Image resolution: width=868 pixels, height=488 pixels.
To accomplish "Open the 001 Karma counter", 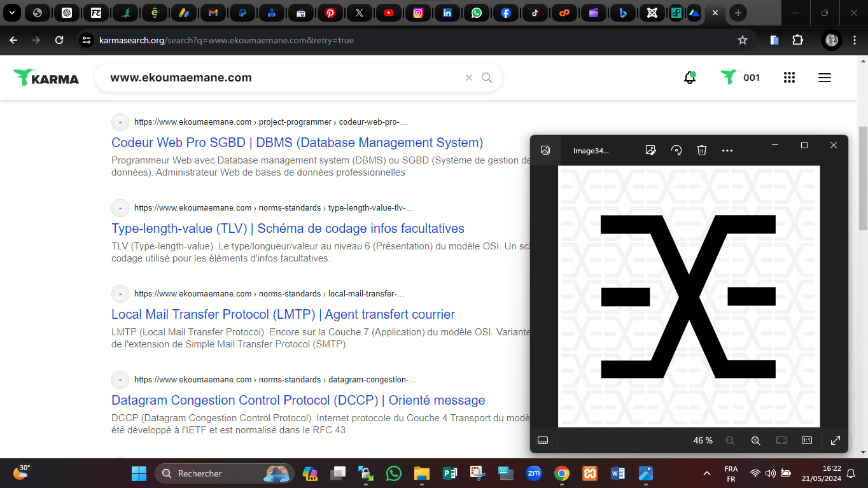I will tap(741, 78).
